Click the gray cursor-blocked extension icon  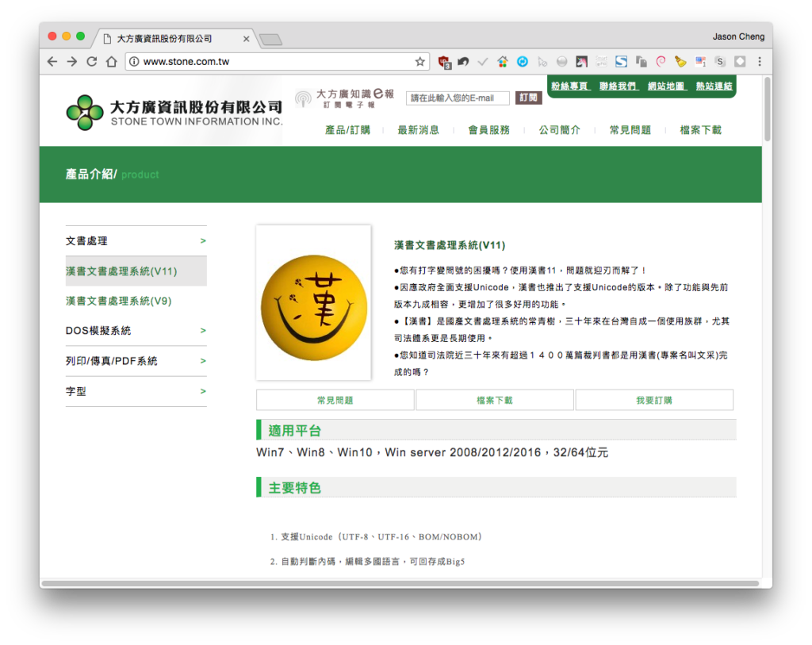[542, 62]
